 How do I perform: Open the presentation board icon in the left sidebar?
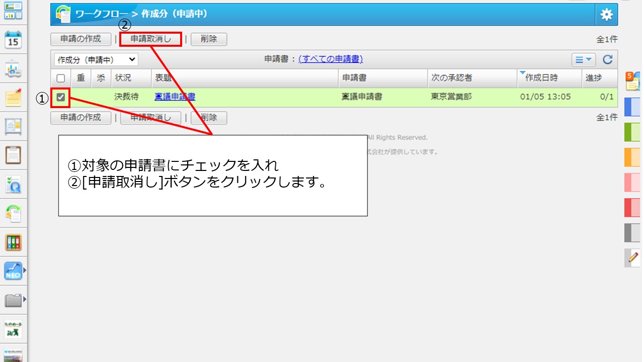click(x=13, y=69)
